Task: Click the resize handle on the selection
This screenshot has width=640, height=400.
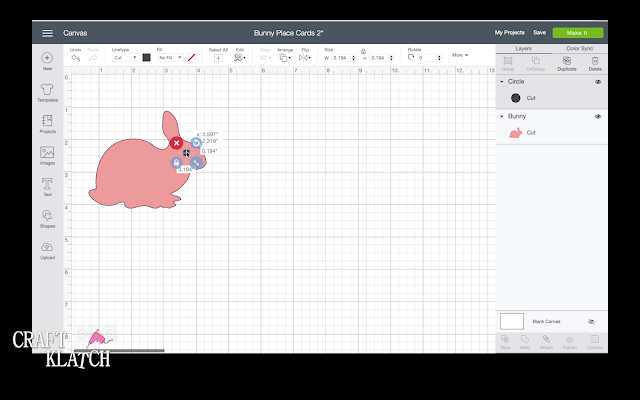Action: click(x=196, y=163)
